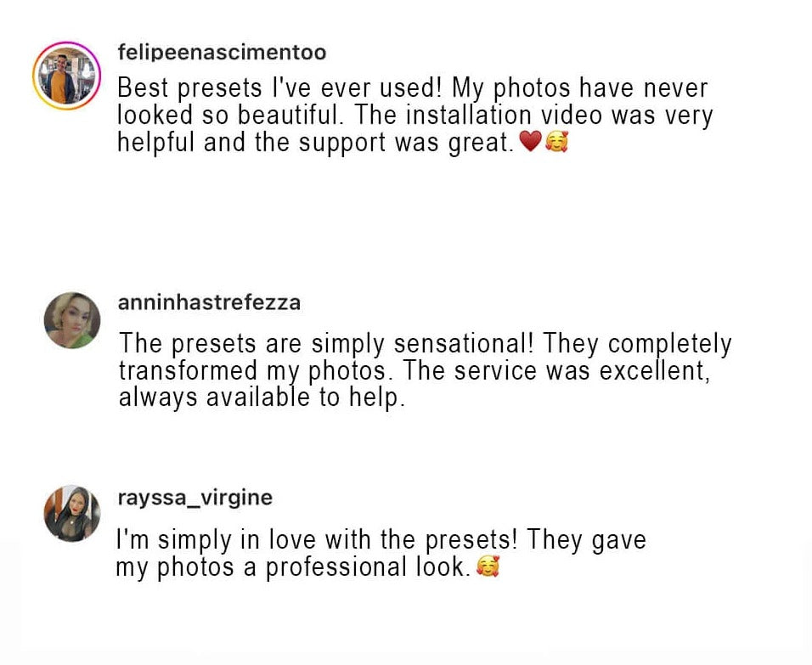Go to rayssa_virgine's username link

coord(195,498)
